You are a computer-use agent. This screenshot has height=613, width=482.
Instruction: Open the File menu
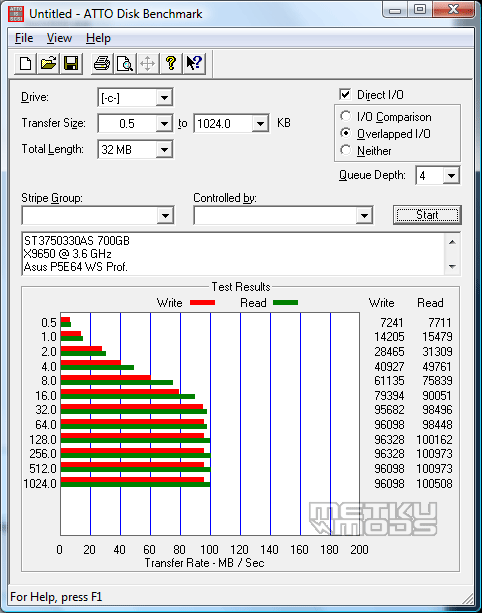click(x=24, y=38)
